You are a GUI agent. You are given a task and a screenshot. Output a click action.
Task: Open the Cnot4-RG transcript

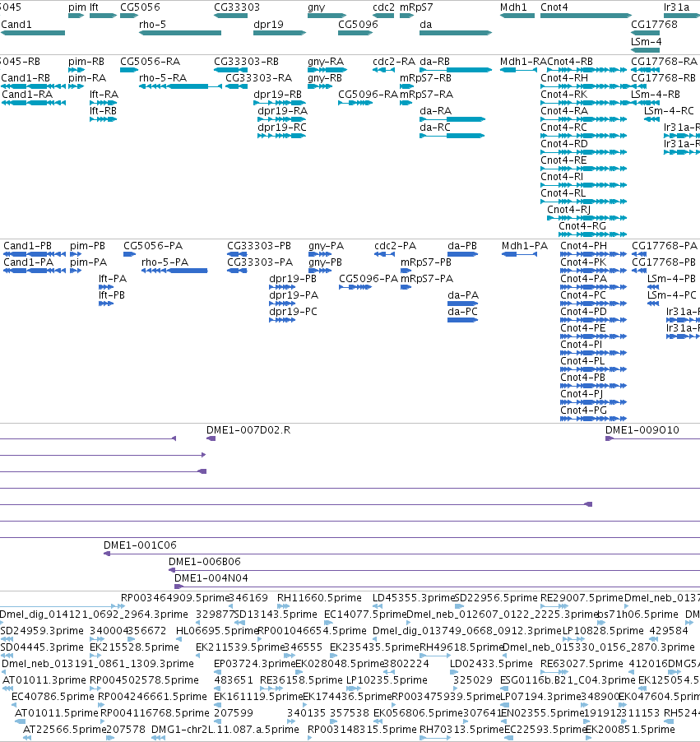pos(592,234)
